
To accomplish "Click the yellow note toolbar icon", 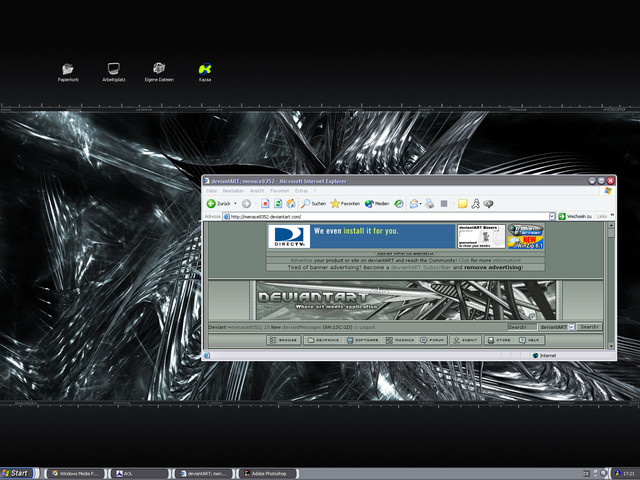I will (462, 203).
